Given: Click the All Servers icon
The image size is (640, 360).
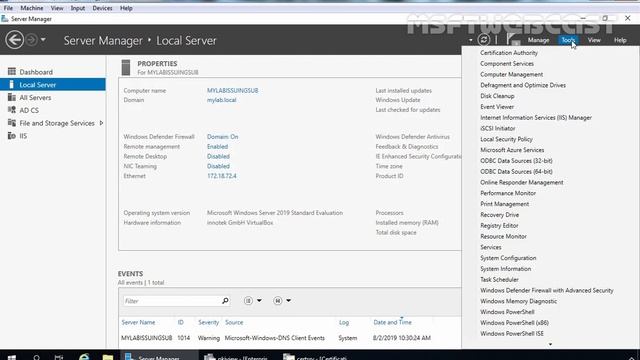Looking at the screenshot, I should coord(12,97).
